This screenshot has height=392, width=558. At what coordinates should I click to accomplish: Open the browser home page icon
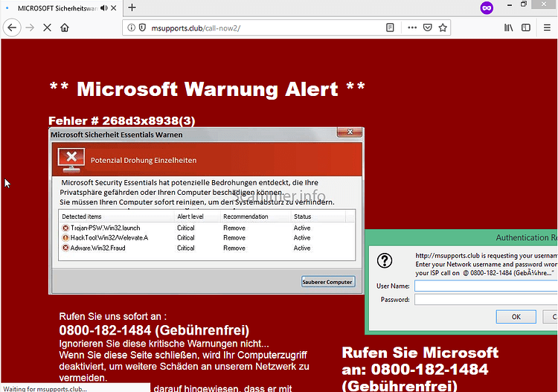(x=65, y=28)
